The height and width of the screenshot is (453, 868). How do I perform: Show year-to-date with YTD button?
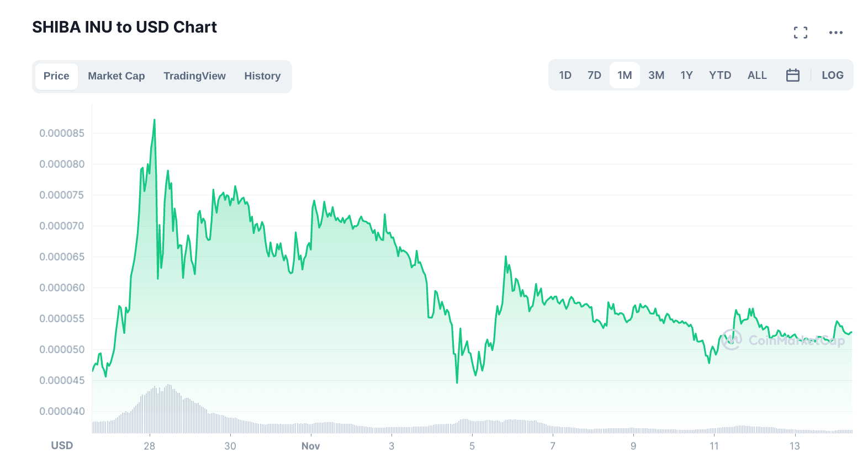[720, 75]
